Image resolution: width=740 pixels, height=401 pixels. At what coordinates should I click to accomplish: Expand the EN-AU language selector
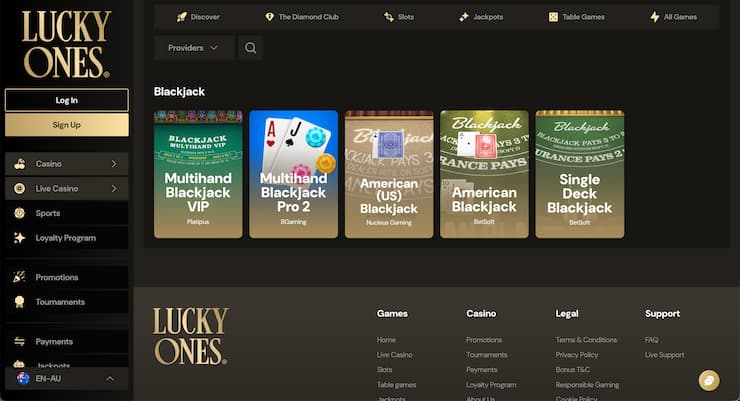pos(67,378)
